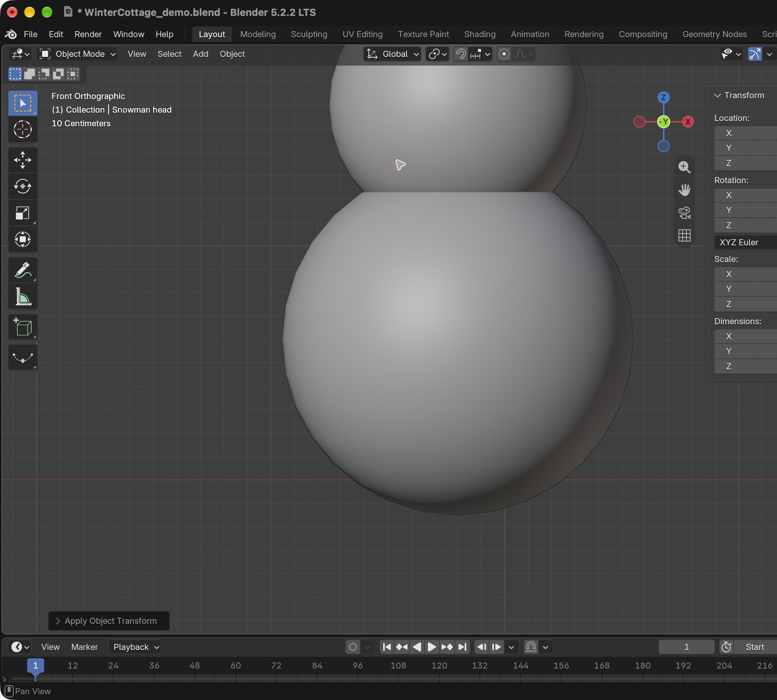Set selection mode to extend
This screenshot has height=700, width=777.
[29, 74]
